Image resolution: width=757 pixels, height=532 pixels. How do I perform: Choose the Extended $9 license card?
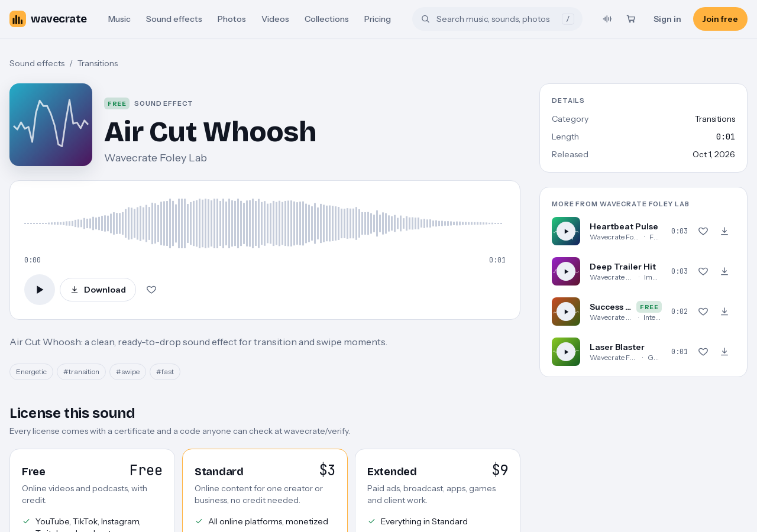[x=438, y=491]
